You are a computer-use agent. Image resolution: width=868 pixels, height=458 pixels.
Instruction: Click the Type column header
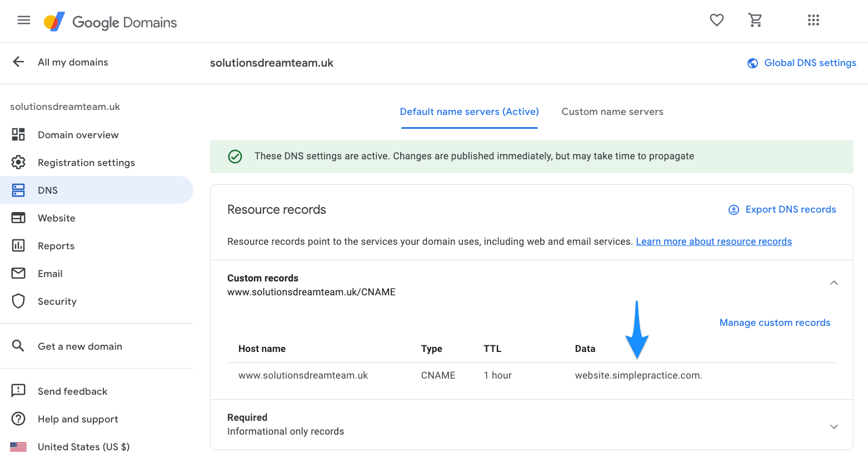[432, 349]
